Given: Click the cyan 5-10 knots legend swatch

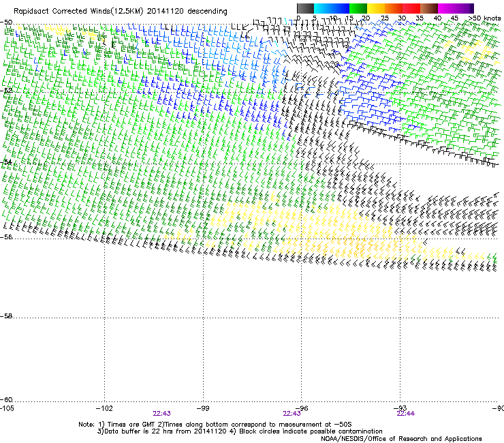Looking at the screenshot, I should click(x=323, y=8).
